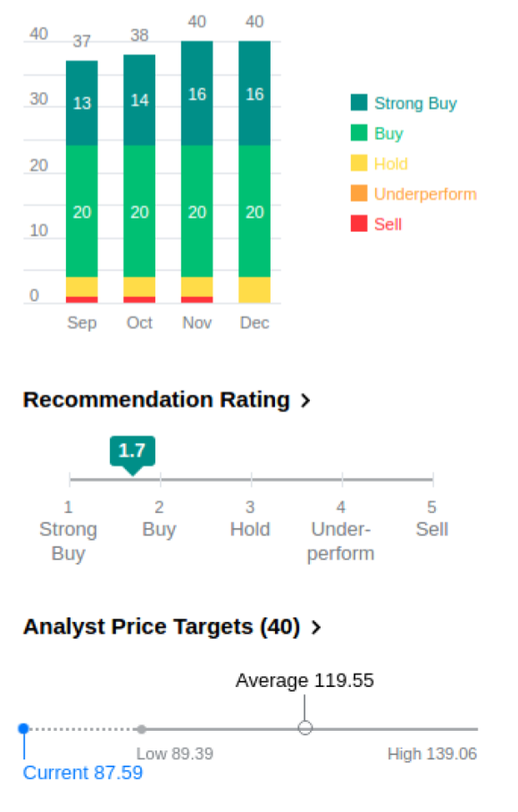Click the Underperform legend label
Viewport: 518px width, 812px height.
(425, 195)
